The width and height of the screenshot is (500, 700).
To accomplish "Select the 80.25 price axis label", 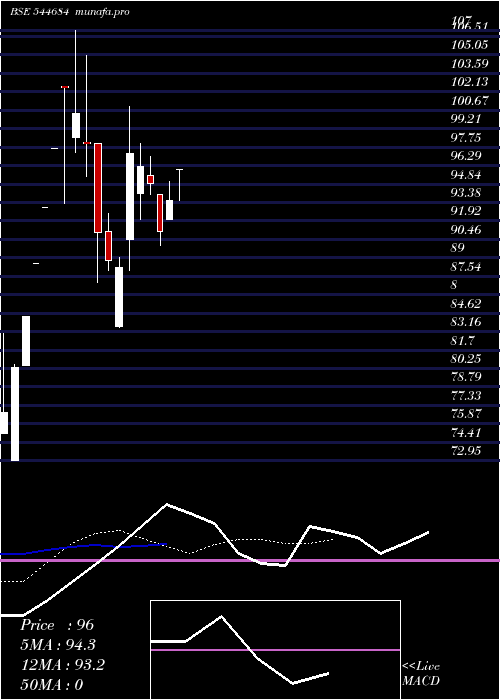I will tap(466, 359).
